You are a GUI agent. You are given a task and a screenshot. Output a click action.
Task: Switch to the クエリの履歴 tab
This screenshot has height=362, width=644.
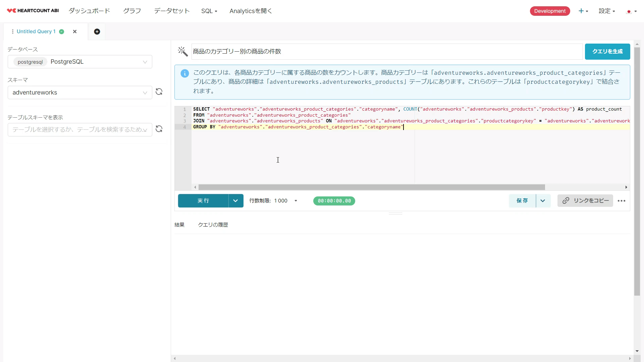[x=213, y=225]
